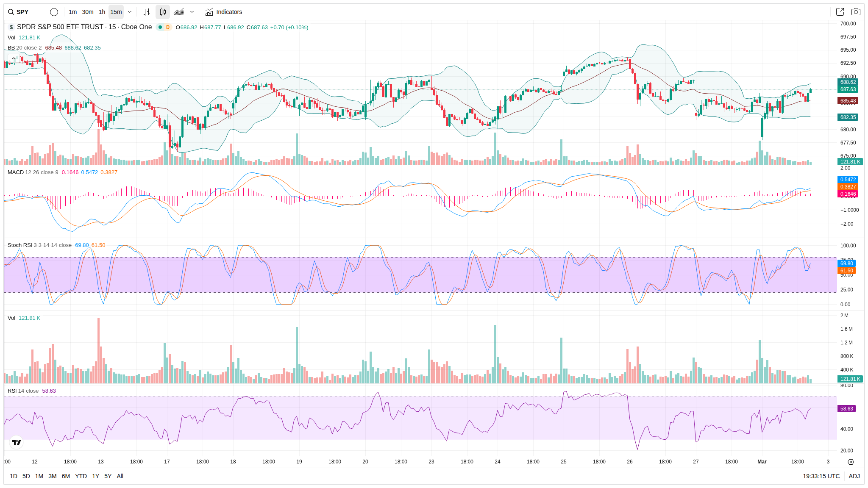Click the TradingView logo icon
The width and height of the screenshot is (868, 488).
[17, 442]
